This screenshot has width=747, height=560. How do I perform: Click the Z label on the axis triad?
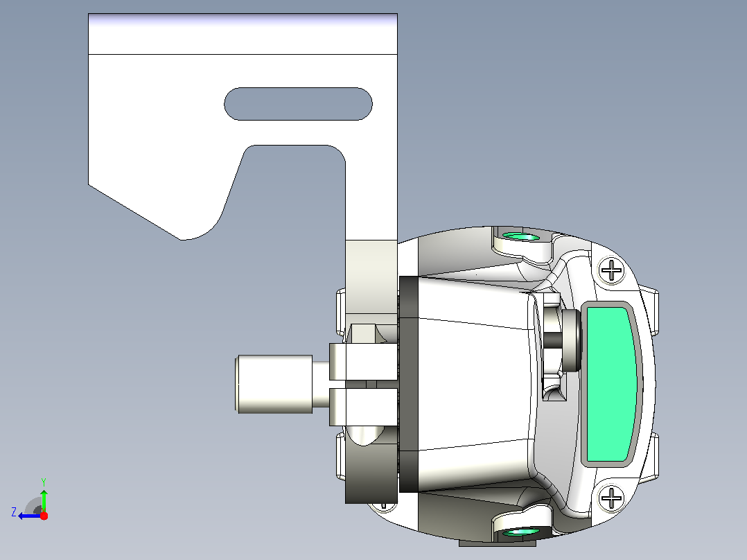tap(14, 512)
